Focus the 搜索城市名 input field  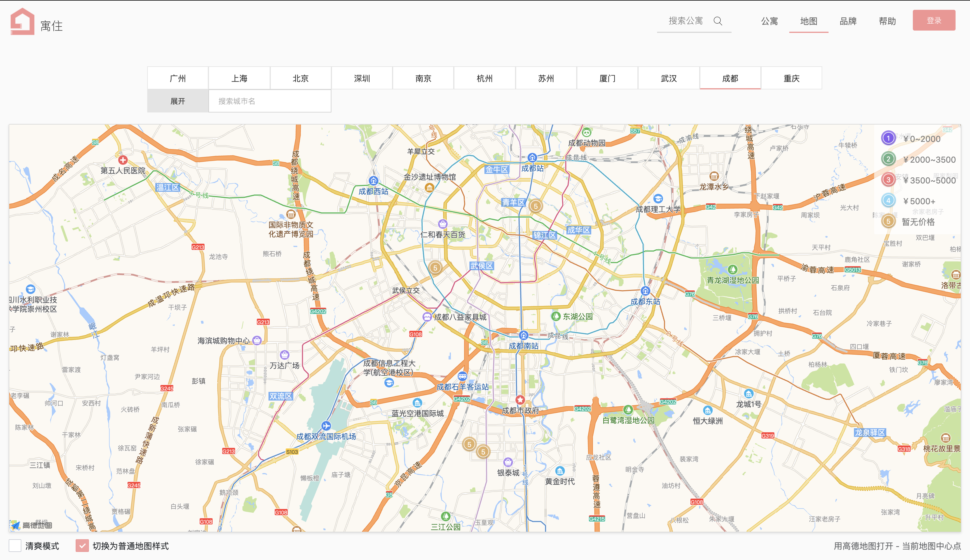(x=269, y=101)
